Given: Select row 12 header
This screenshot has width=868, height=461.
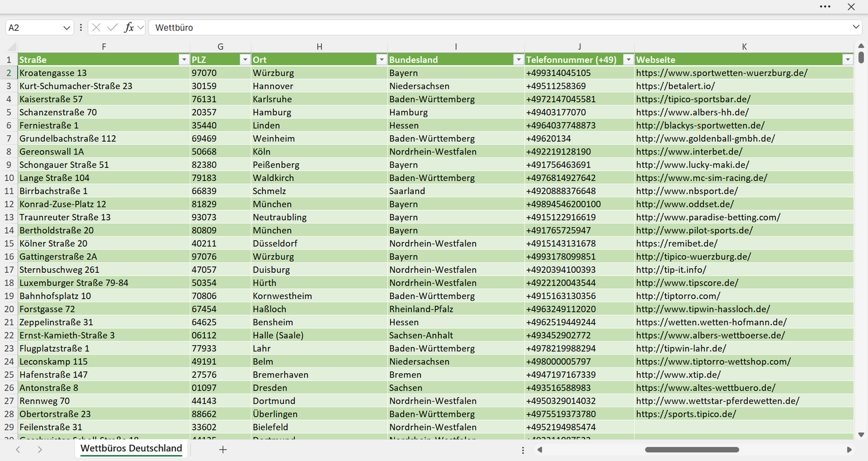Looking at the screenshot, I should pos(9,204).
